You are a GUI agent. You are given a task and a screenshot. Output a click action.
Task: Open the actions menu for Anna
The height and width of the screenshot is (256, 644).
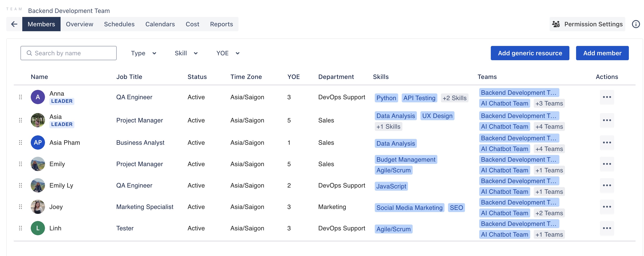tap(607, 97)
